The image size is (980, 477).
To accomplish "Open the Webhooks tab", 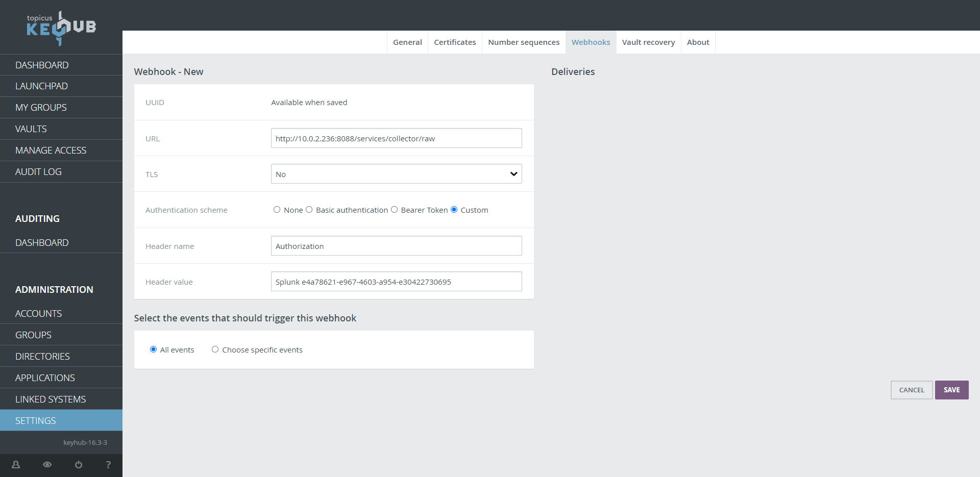I will 591,42.
